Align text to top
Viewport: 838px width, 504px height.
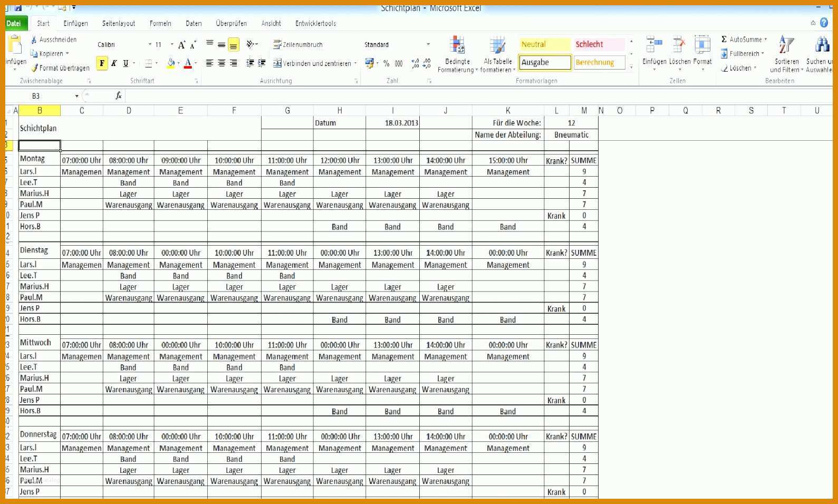coord(209,44)
